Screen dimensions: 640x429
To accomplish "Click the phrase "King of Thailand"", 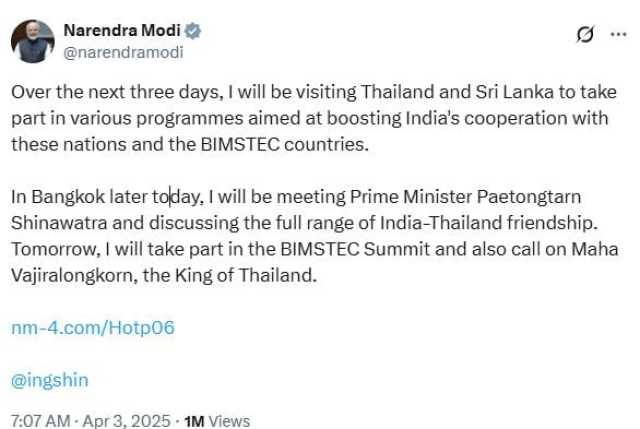I will (x=245, y=276).
